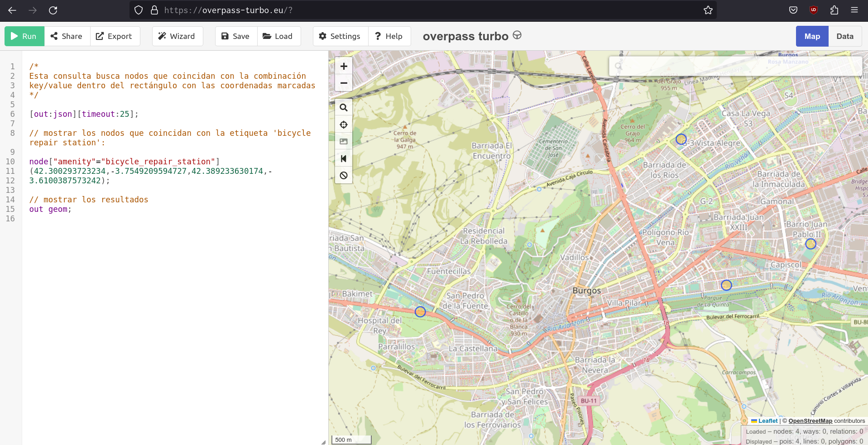868x445 pixels.
Task: Open the browser hamburger menu
Action: [x=854, y=10]
